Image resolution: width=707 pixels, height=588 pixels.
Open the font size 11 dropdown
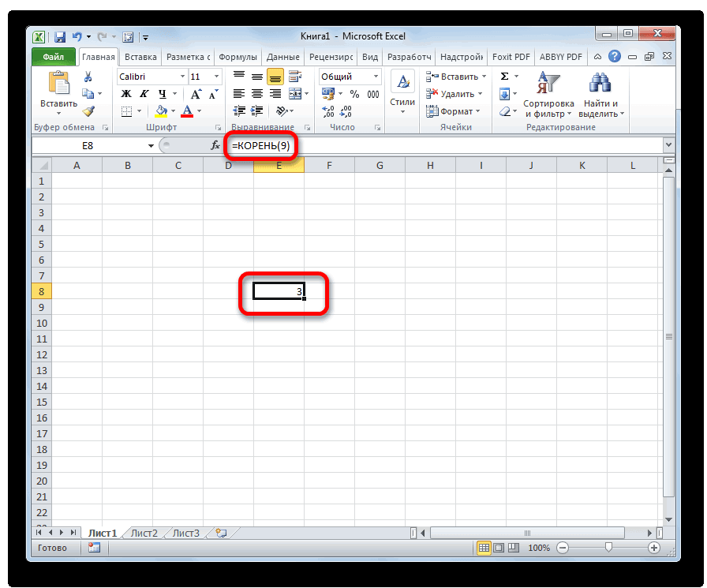[x=216, y=77]
